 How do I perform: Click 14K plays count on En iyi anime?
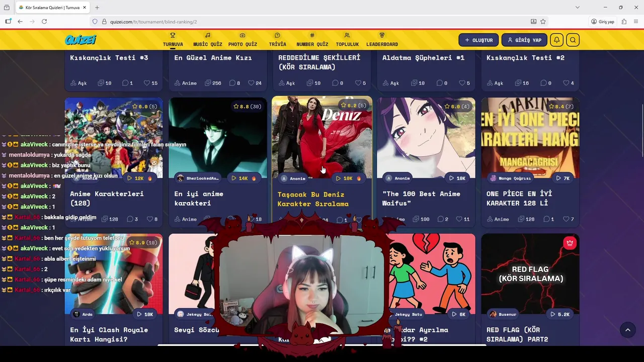pos(243,178)
